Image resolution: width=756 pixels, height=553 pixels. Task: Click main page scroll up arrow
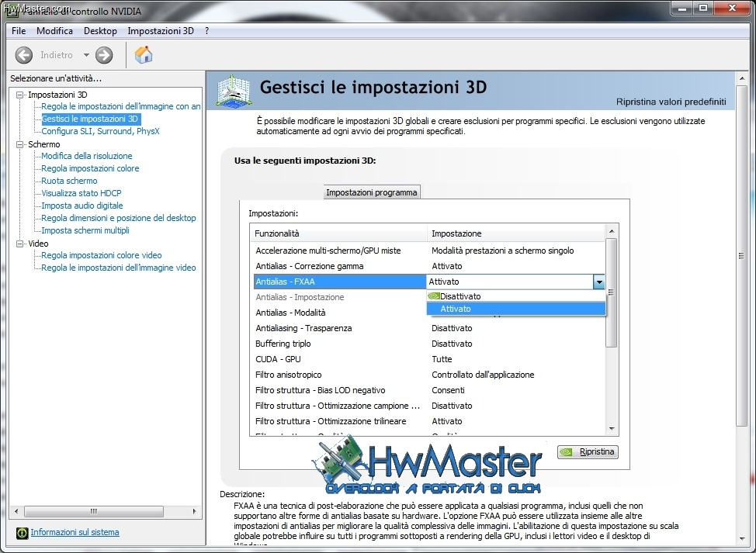pos(741,78)
